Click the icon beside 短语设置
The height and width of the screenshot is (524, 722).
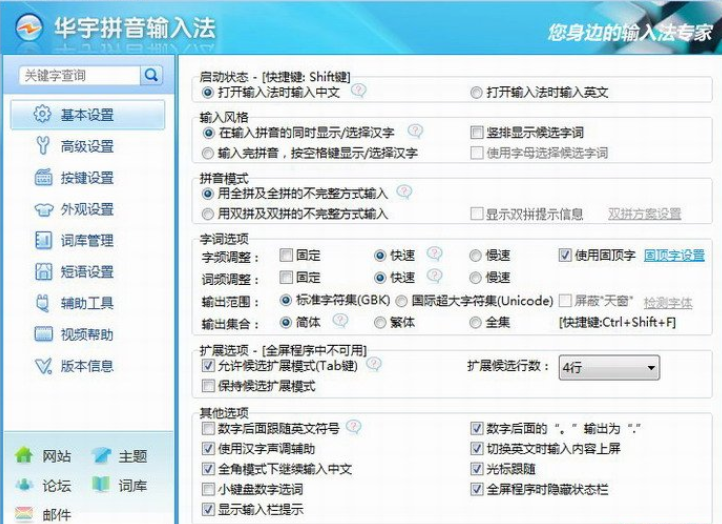click(x=43, y=271)
